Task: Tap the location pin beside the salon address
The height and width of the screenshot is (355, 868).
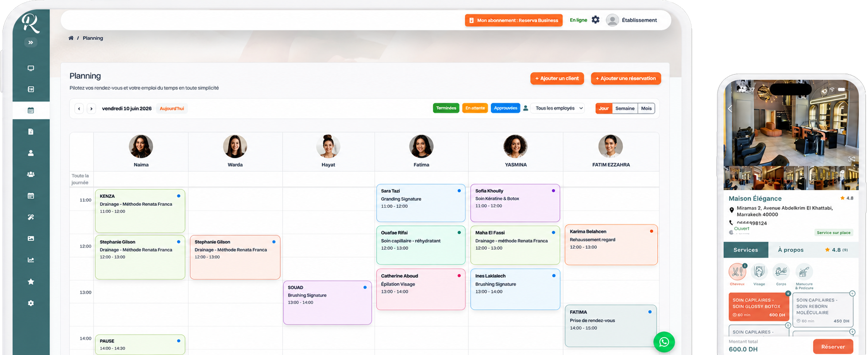Action: [731, 210]
